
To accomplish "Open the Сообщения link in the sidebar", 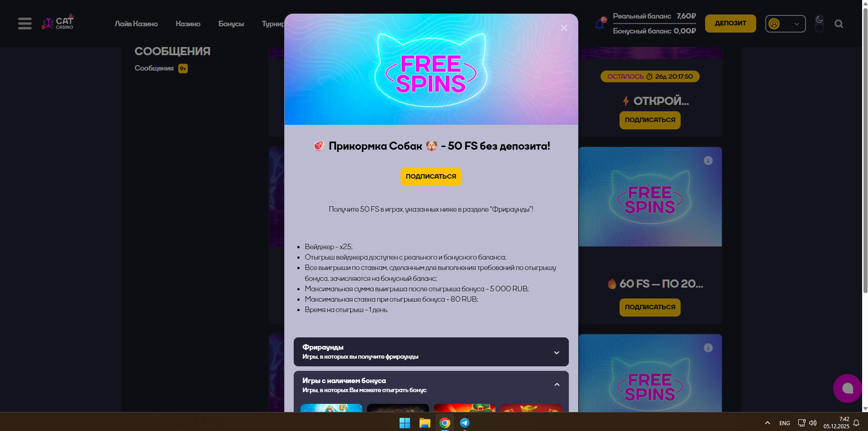I will click(x=154, y=68).
